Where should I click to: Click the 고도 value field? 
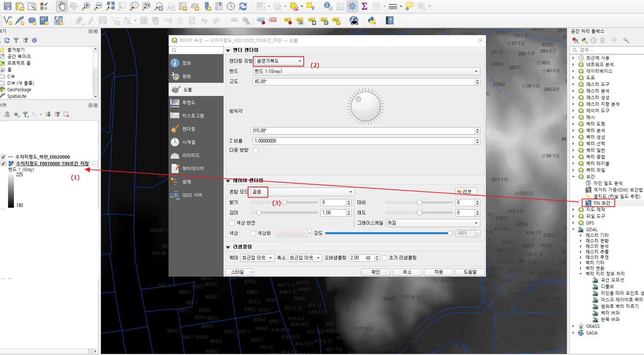pos(364,82)
